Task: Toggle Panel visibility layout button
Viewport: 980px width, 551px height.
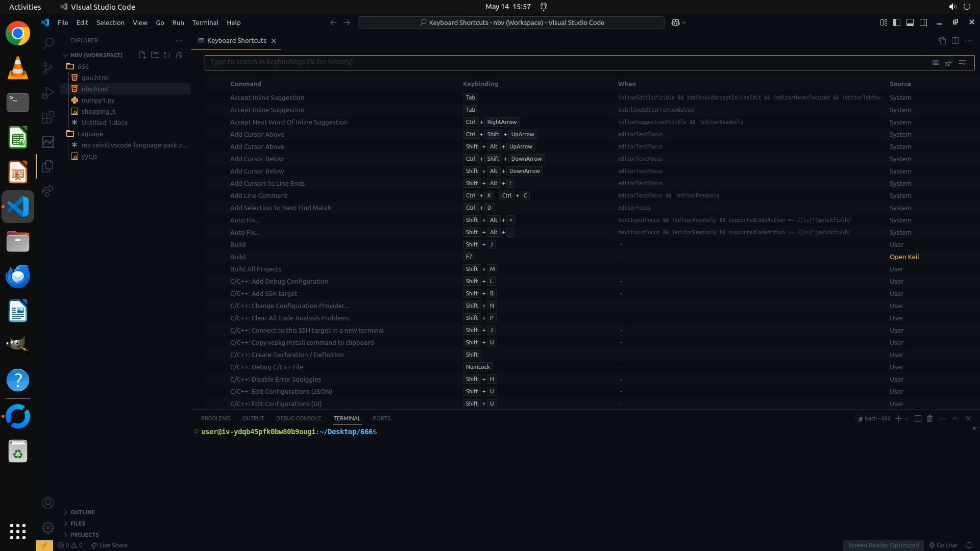Action: 910,22
